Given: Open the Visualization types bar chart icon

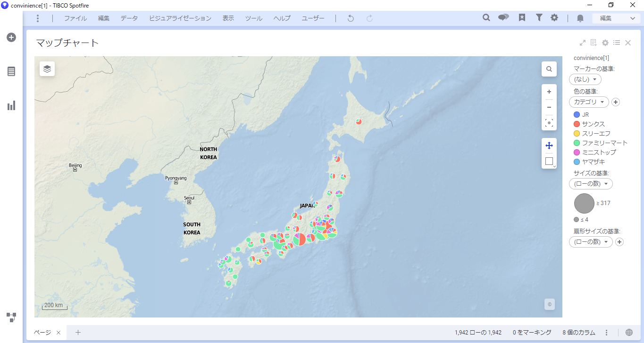Looking at the screenshot, I should [x=11, y=105].
